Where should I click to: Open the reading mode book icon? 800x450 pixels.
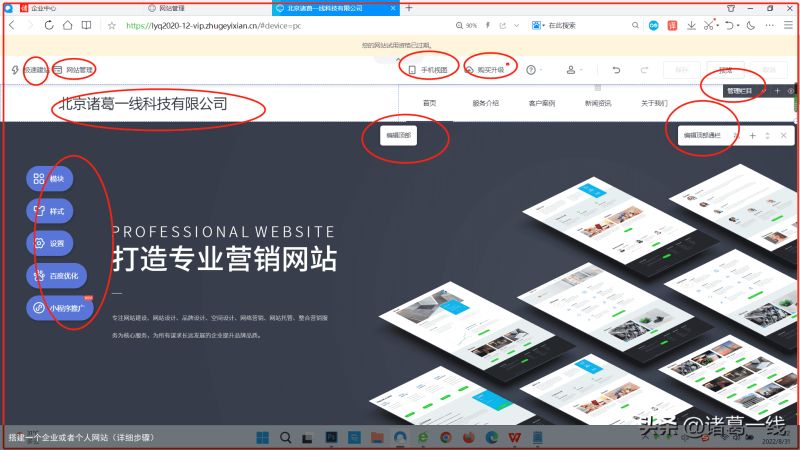[x=86, y=25]
